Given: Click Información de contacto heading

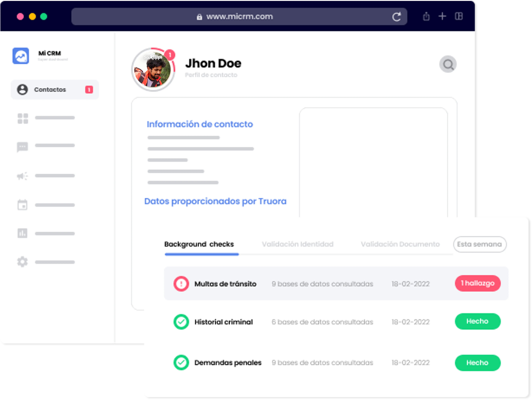Looking at the screenshot, I should pyautogui.click(x=200, y=124).
